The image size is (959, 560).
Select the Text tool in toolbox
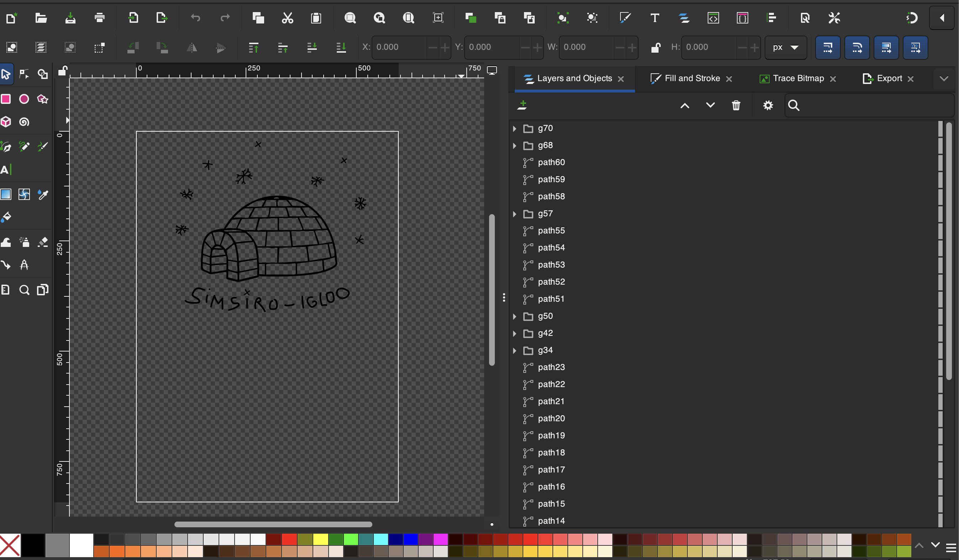[x=6, y=170]
